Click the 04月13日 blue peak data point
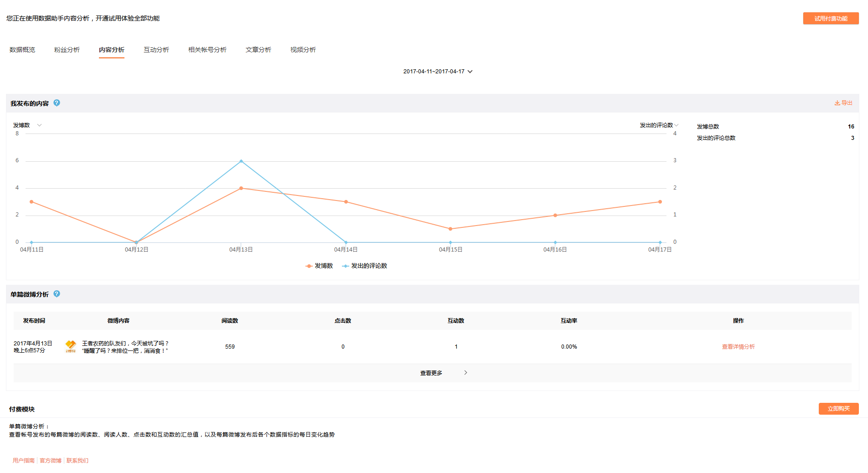The width and height of the screenshot is (868, 473). pos(241,161)
